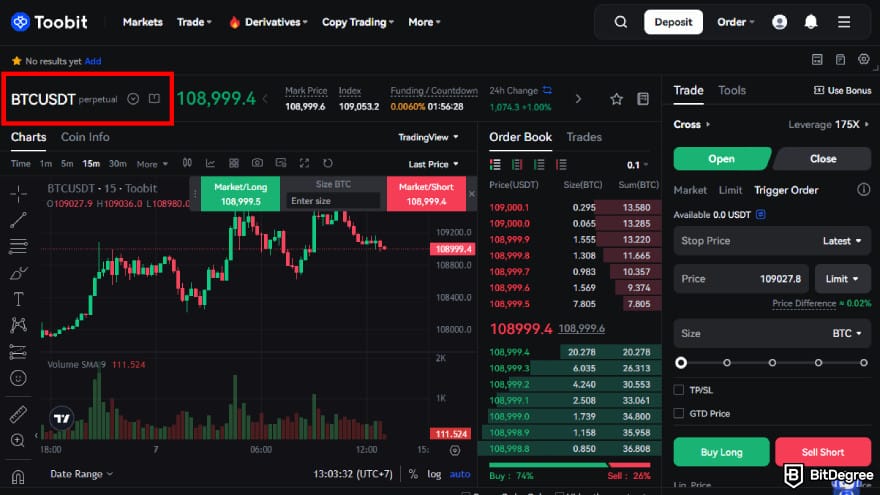The image size is (880, 495).
Task: Open the emoji icons tool
Action: click(x=19, y=378)
